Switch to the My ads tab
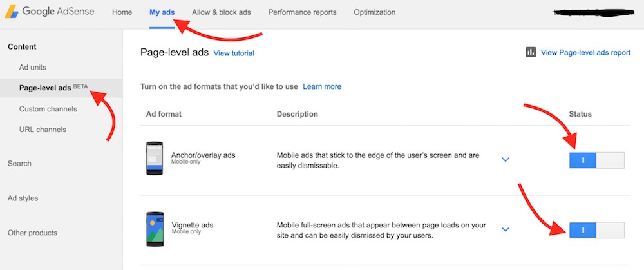The image size is (644, 270). tap(162, 12)
